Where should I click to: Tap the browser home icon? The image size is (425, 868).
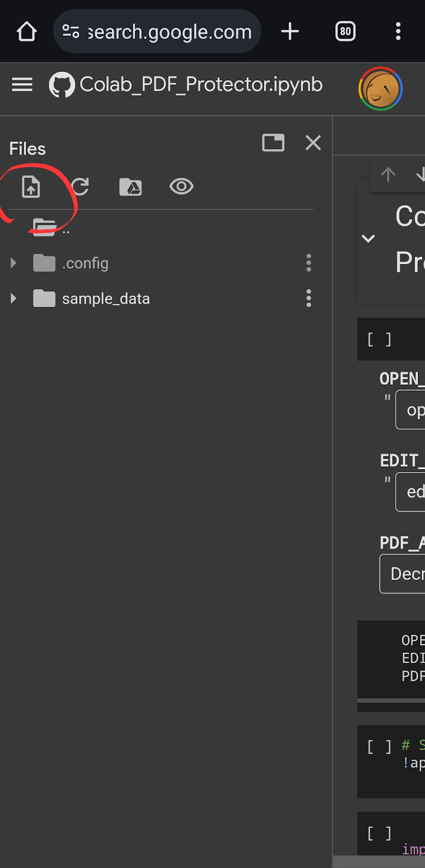(x=27, y=31)
